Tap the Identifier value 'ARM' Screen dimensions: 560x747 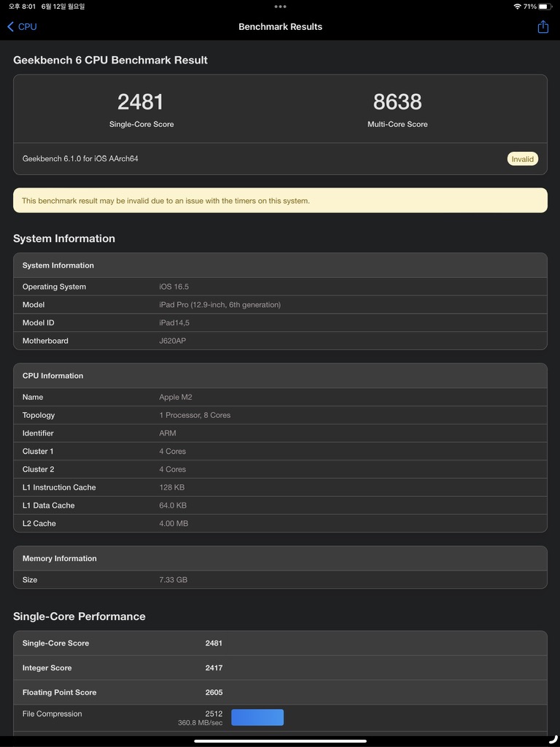(168, 433)
